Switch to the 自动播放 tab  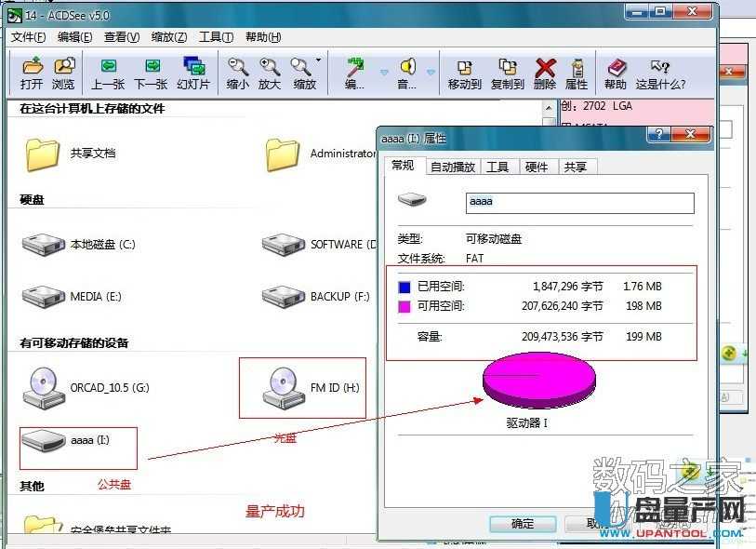point(455,167)
